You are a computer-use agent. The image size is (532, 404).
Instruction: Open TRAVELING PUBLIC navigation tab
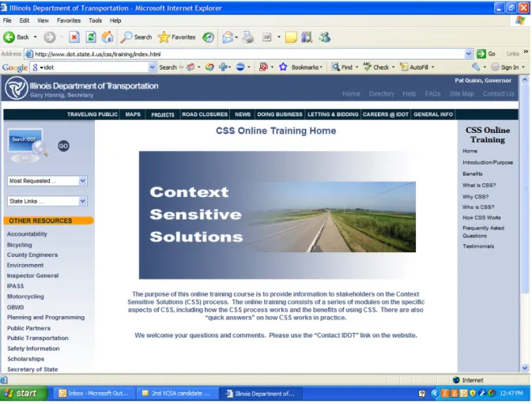[x=92, y=115]
